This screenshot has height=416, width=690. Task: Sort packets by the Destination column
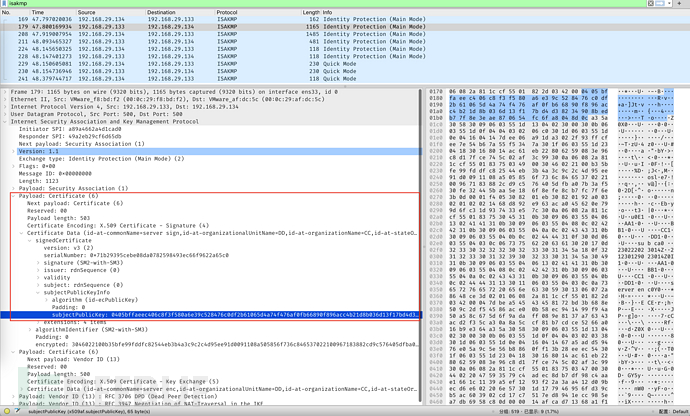click(x=180, y=12)
